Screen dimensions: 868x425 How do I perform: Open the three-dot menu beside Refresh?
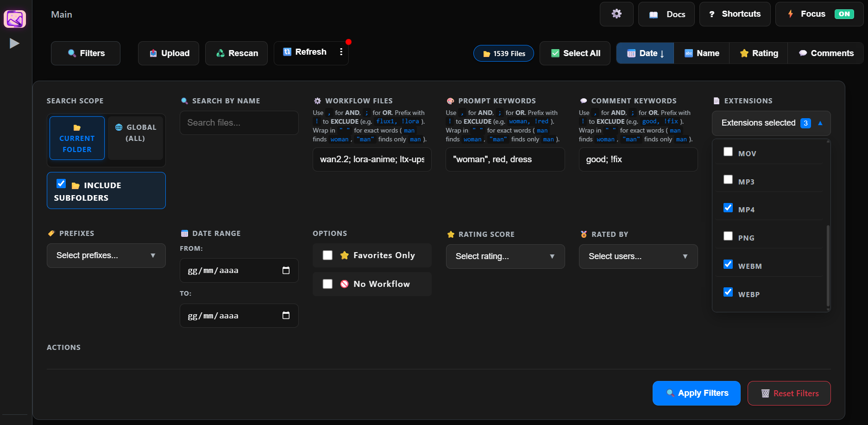pyautogui.click(x=341, y=52)
